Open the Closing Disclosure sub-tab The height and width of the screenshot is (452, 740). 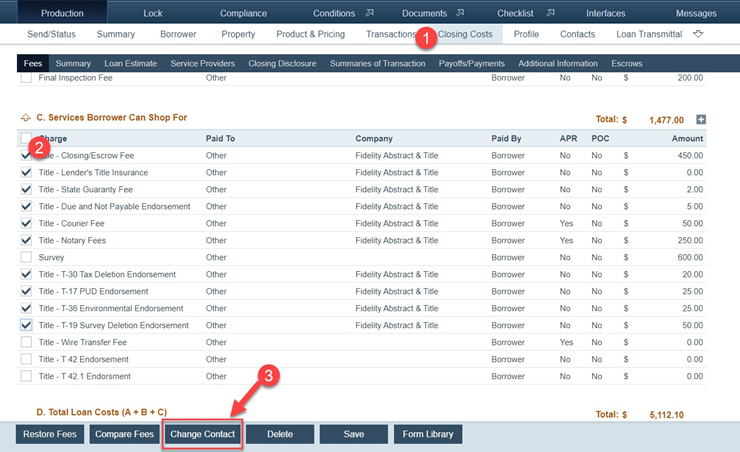pyautogui.click(x=282, y=64)
